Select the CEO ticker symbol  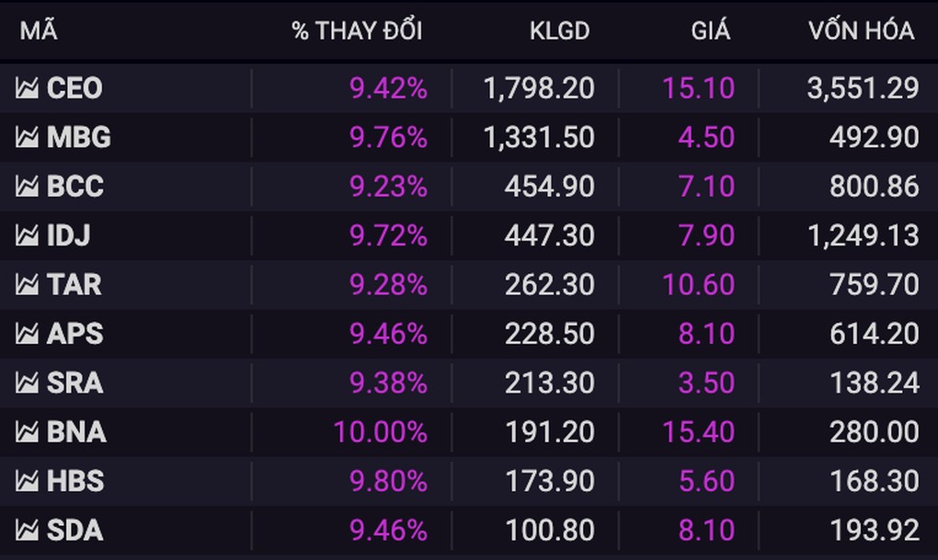coord(74,88)
